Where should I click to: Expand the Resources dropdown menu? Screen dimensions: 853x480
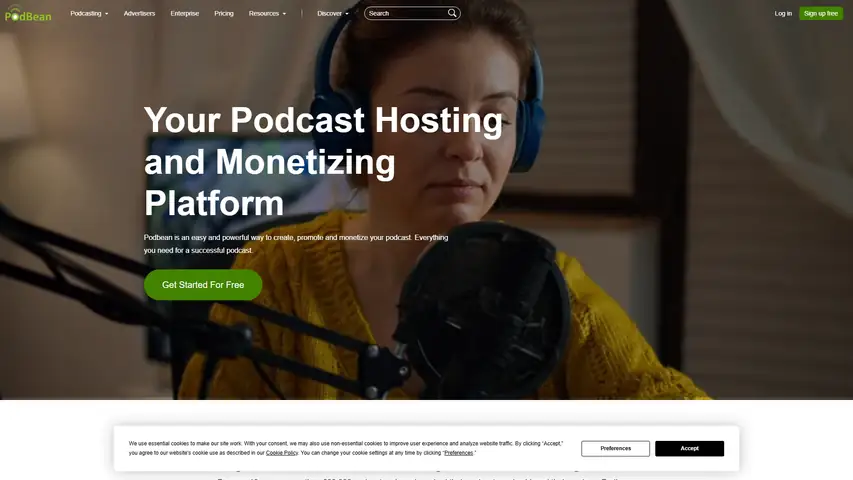pos(267,13)
